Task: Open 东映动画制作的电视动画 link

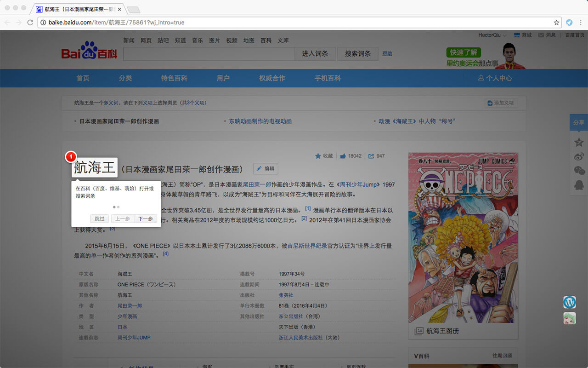Action: (x=260, y=121)
